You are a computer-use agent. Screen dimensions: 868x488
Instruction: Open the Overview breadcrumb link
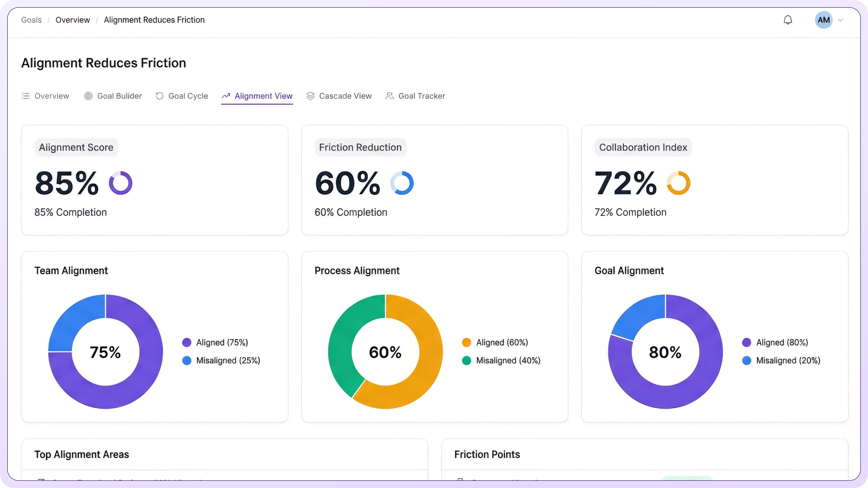coord(73,20)
